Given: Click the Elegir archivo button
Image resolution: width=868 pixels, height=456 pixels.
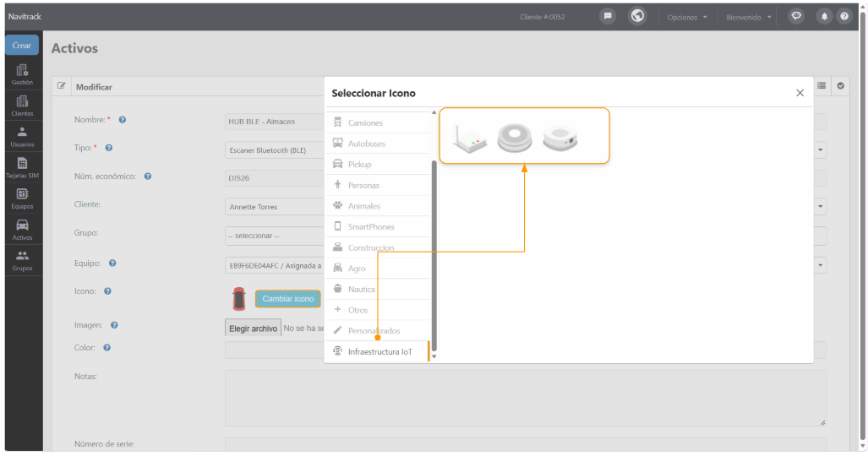Looking at the screenshot, I should click(253, 328).
